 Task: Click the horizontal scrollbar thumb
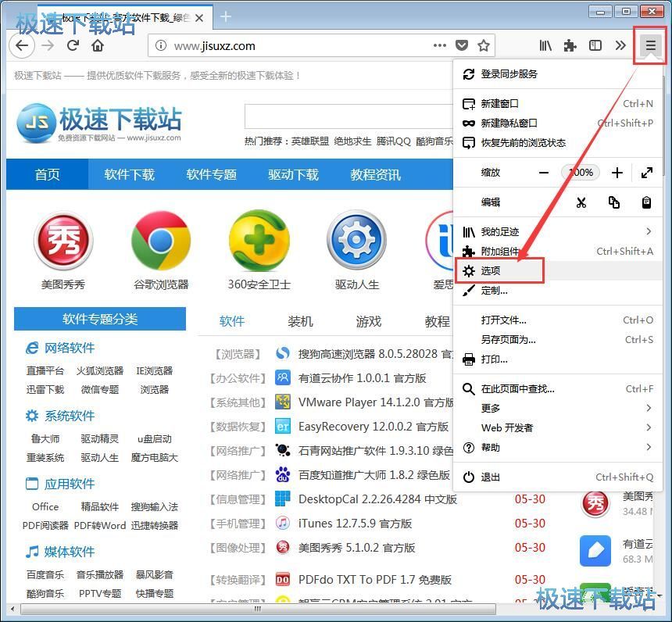(x=258, y=609)
